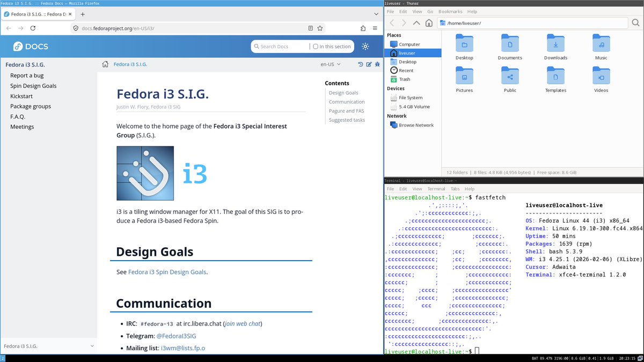Screen dimensions: 644x362
Task: Select the Pictures folder icon
Action: [x=464, y=75]
